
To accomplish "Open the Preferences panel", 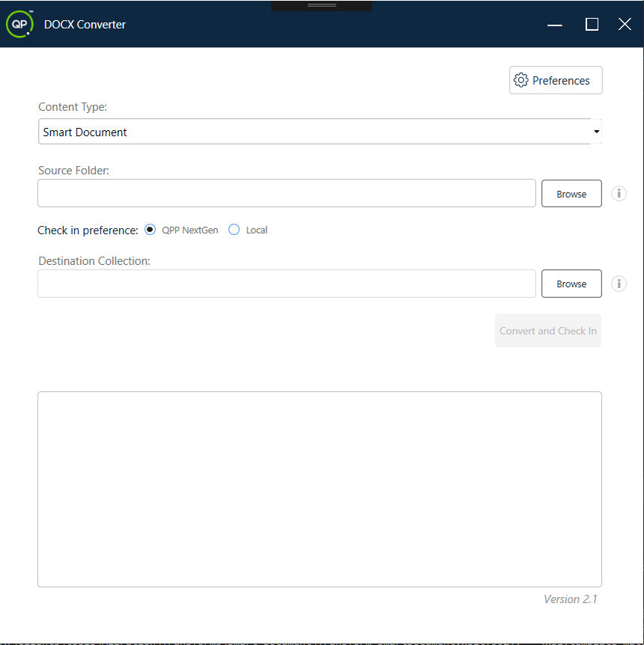I will 556,80.
